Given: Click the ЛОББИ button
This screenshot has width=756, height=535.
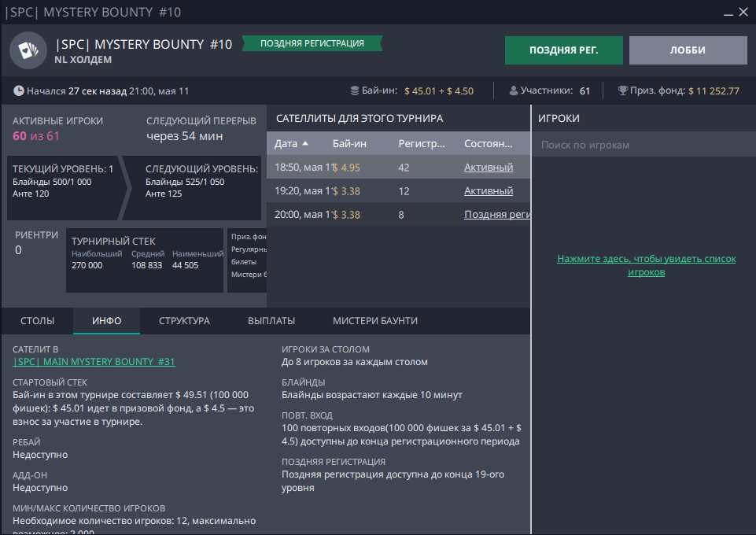Looking at the screenshot, I should tap(688, 50).
